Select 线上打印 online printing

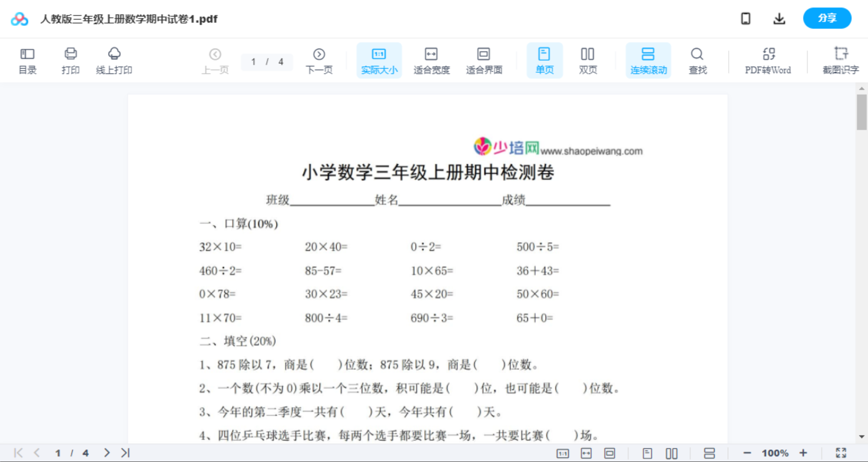click(114, 60)
